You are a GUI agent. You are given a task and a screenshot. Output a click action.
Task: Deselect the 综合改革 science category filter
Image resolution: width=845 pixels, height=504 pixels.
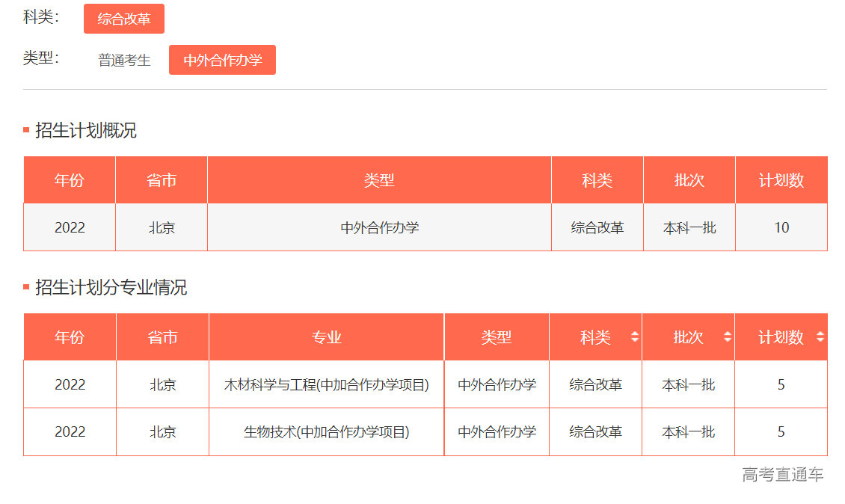[x=124, y=19]
